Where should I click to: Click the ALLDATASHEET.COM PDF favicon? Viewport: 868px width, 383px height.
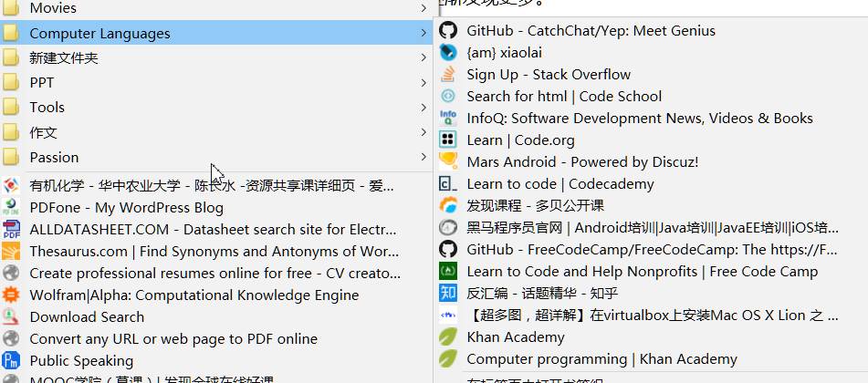[11, 229]
